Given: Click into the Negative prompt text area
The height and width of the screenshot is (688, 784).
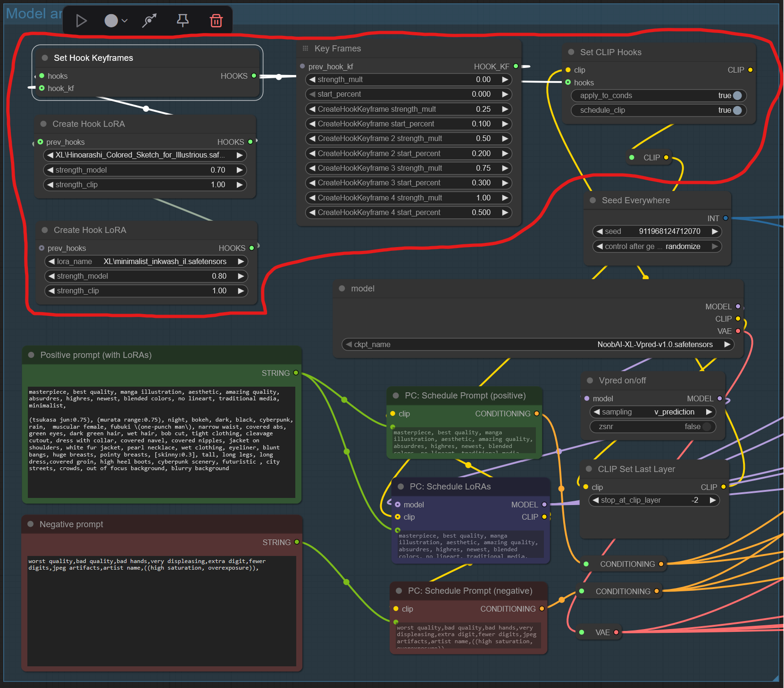Looking at the screenshot, I should [161, 611].
